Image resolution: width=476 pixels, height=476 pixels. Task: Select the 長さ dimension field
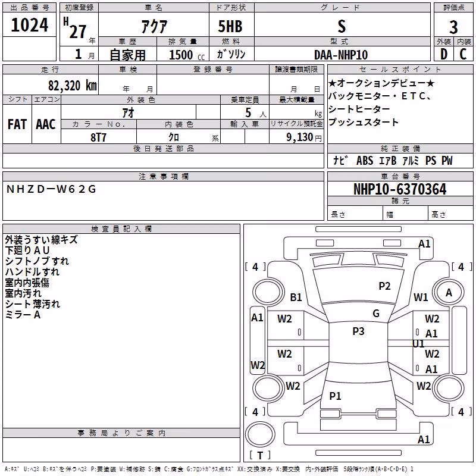[355, 214]
